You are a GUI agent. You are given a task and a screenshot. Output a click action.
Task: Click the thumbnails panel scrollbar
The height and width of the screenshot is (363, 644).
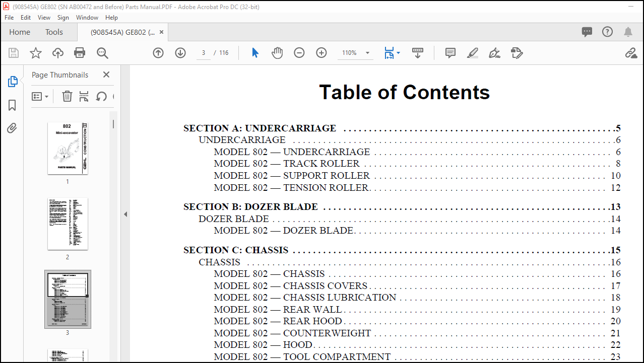coord(113,124)
